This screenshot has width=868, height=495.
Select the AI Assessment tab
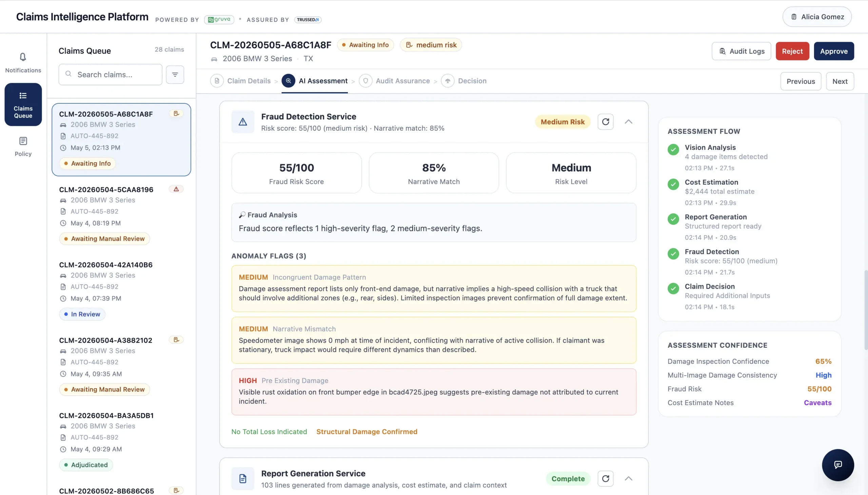[x=315, y=81]
